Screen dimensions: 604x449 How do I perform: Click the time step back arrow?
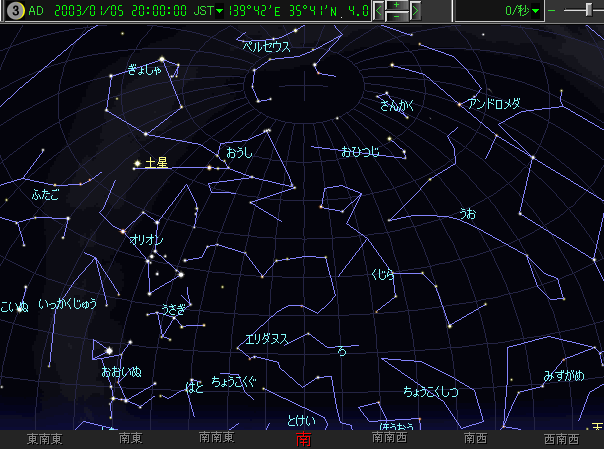pyautogui.click(x=377, y=11)
